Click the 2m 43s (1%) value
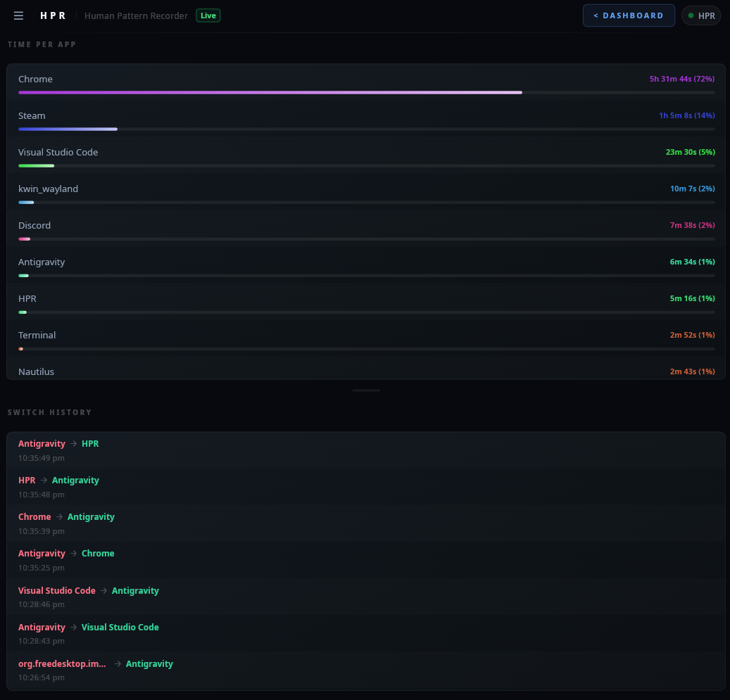Viewport: 730px width, 700px height. (x=692, y=371)
